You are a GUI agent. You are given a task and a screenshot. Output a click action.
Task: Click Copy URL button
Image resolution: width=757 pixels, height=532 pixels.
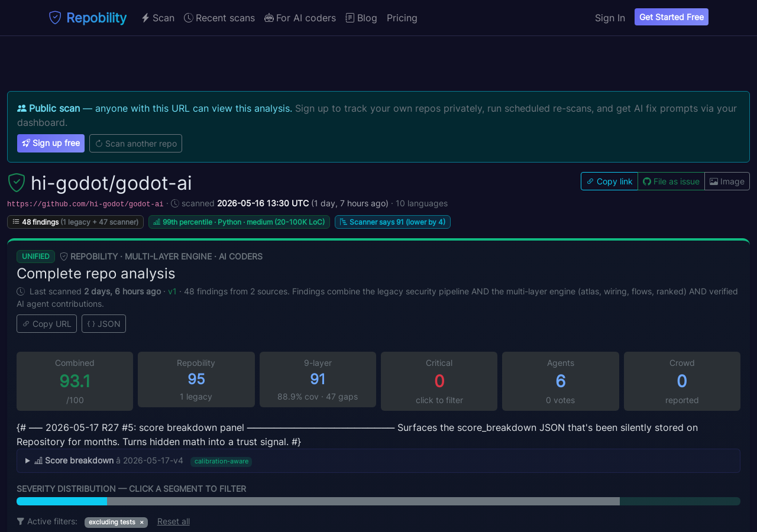pos(47,323)
